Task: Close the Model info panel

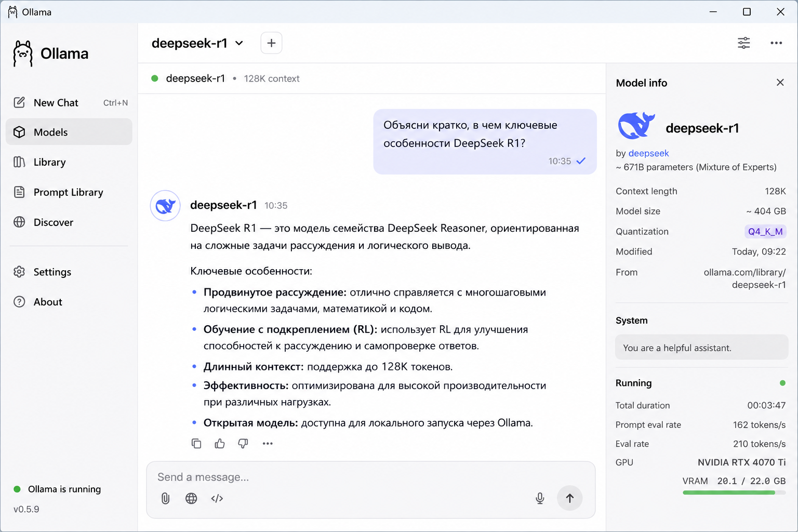Action: pos(780,83)
